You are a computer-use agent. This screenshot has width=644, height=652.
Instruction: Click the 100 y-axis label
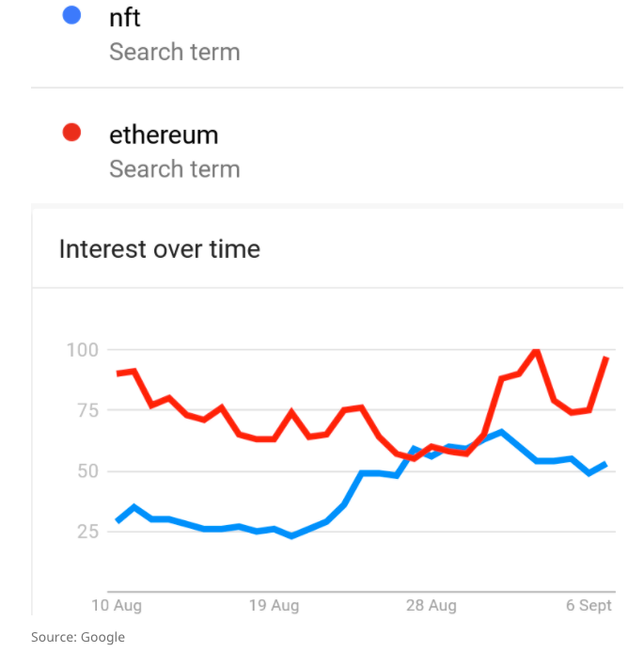coord(82,350)
